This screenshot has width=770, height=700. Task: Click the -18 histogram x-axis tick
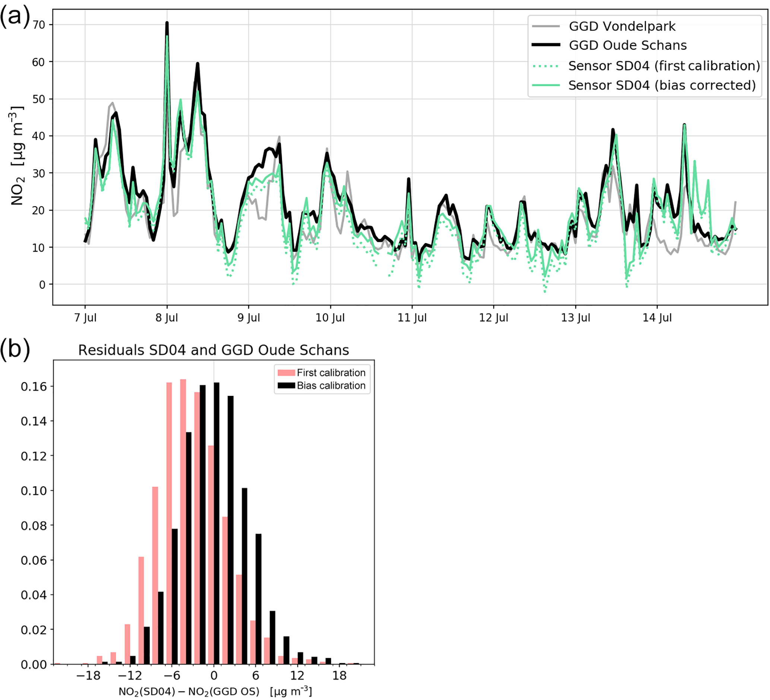pos(88,675)
